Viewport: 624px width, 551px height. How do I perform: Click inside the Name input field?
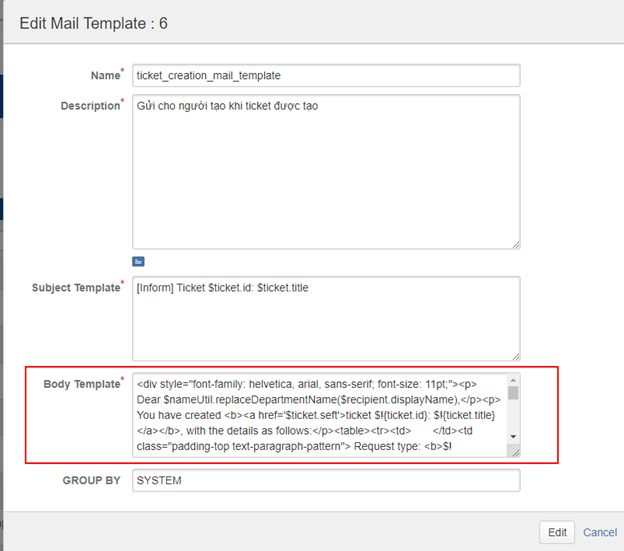pos(325,75)
